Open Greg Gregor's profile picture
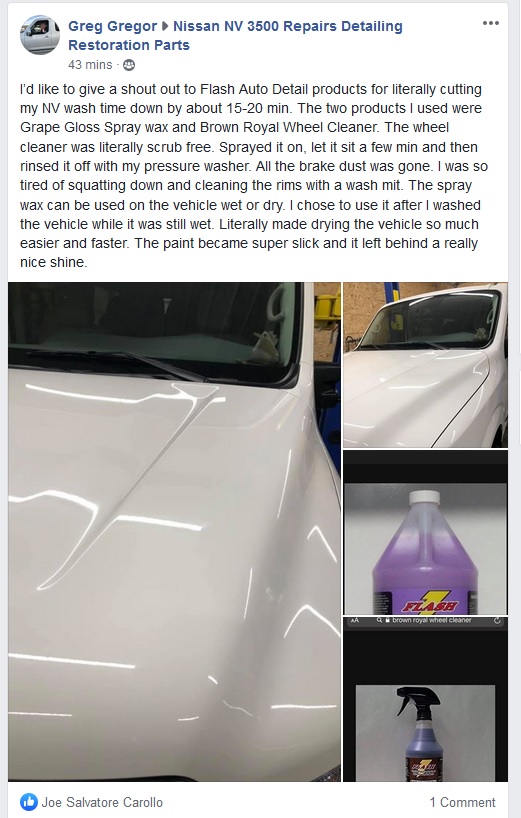 tap(40, 35)
